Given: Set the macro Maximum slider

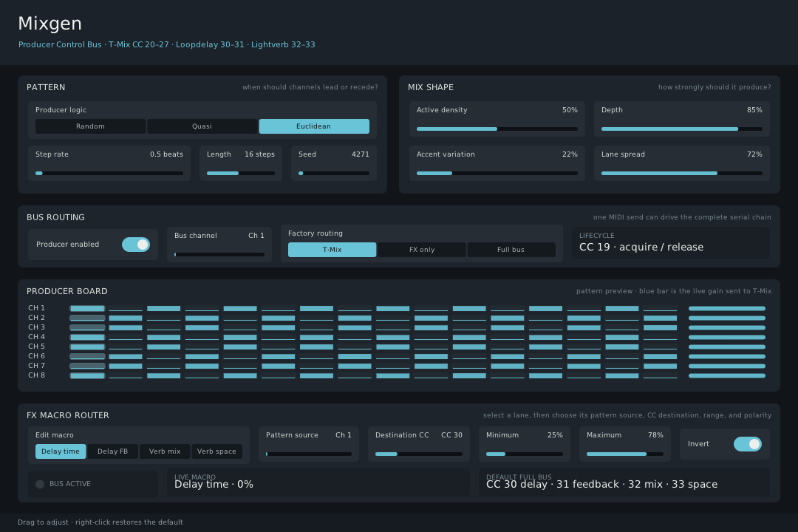Looking at the screenshot, I should click(x=624, y=454).
